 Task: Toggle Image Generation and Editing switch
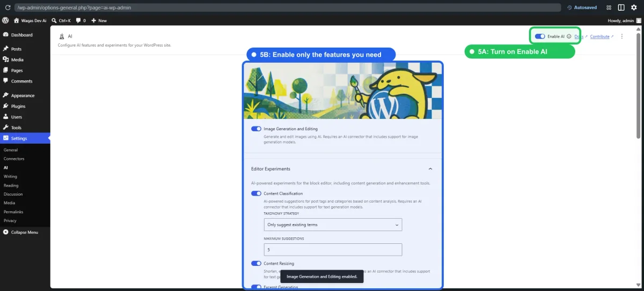coord(256,129)
